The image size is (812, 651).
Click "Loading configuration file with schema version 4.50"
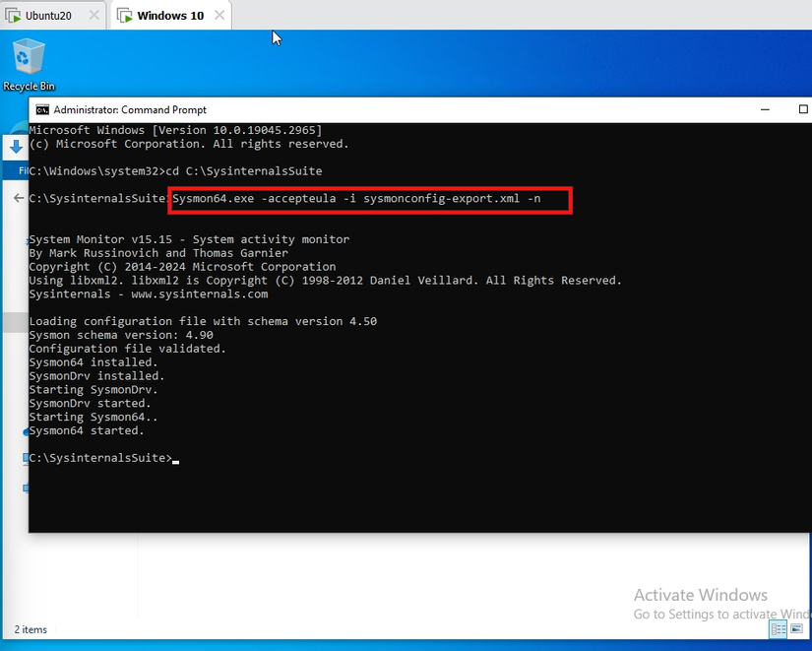tap(203, 321)
